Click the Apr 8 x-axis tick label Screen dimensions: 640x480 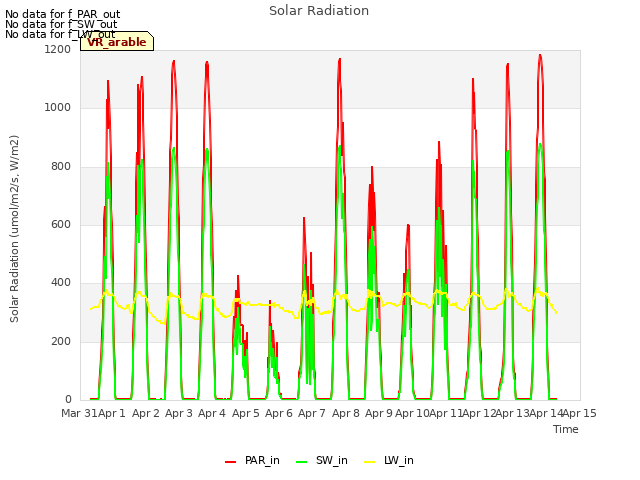(345, 413)
